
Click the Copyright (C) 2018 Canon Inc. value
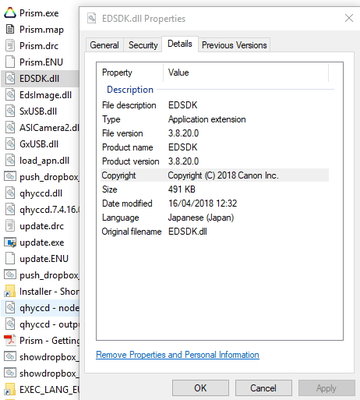click(223, 175)
